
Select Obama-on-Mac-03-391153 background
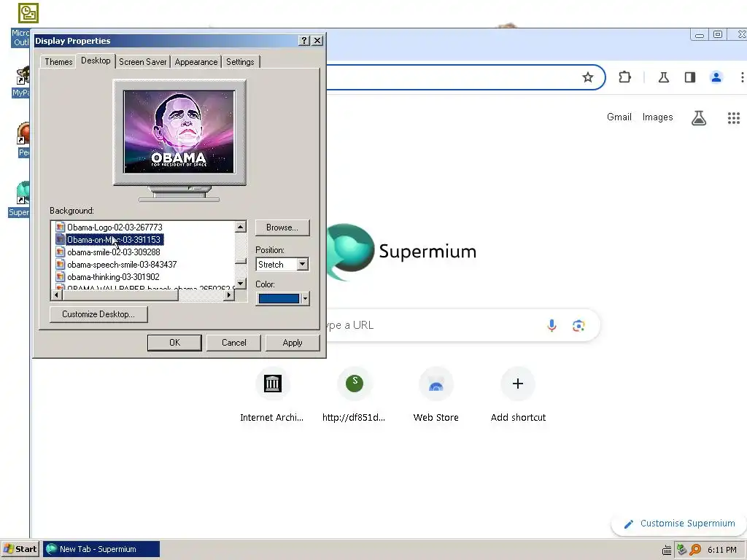coord(114,239)
